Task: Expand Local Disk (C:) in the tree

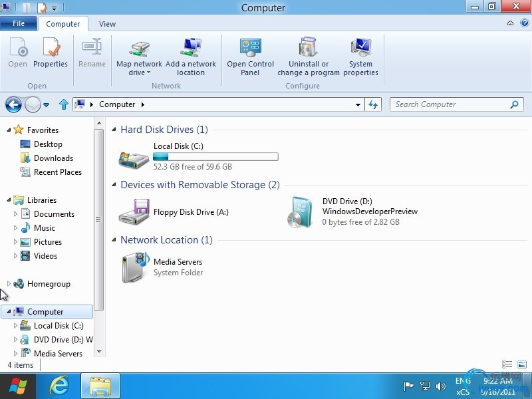Action: pos(15,325)
